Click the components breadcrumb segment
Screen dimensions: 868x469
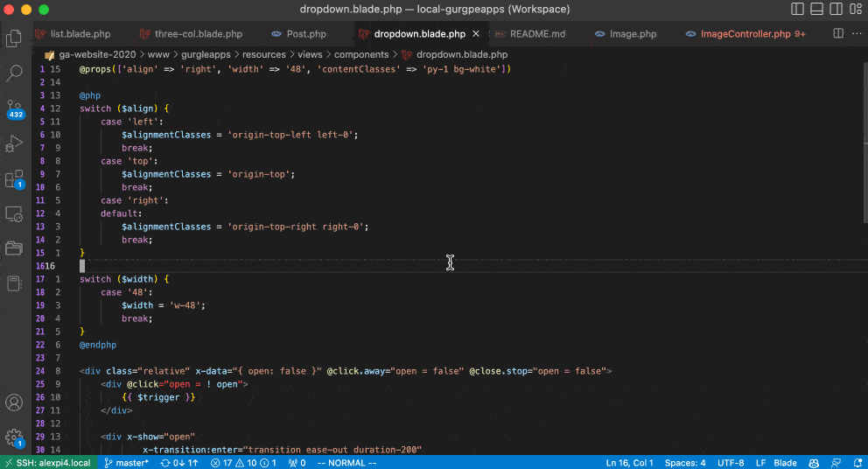[361, 54]
